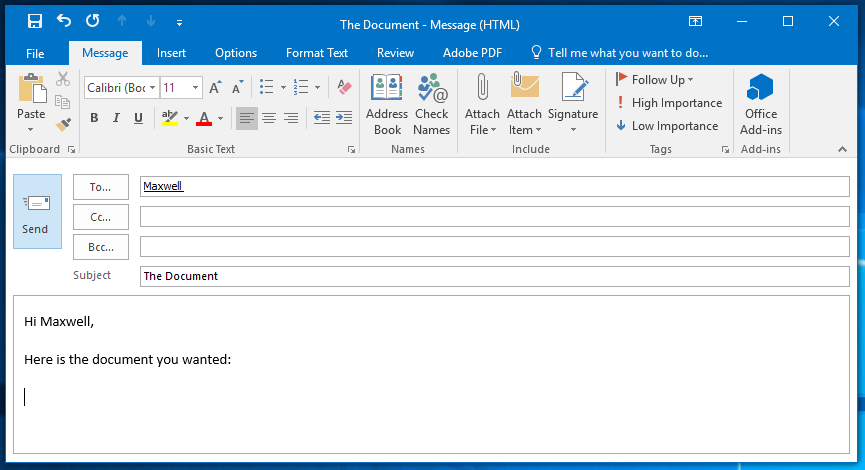
Task: Collapse the ribbon with the up chevron
Action: click(842, 149)
